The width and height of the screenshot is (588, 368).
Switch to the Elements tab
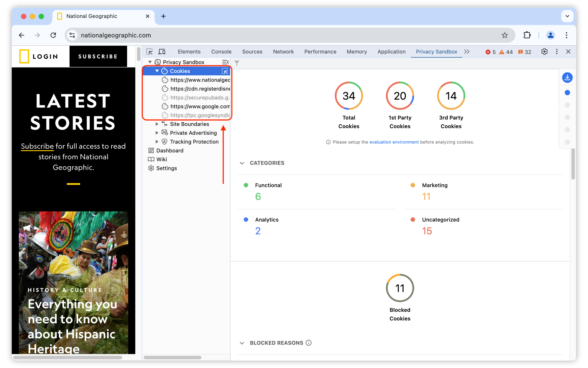189,52
